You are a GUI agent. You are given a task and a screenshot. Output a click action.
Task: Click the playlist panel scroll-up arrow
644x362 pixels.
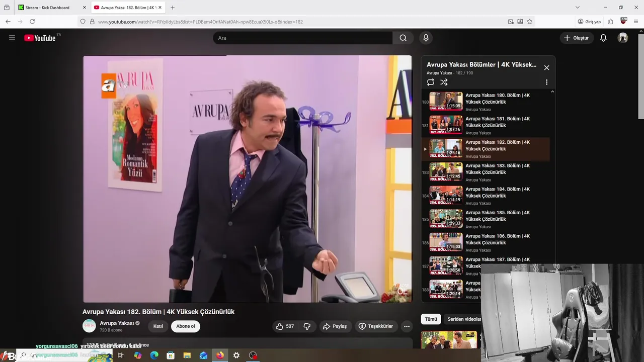[x=552, y=92]
